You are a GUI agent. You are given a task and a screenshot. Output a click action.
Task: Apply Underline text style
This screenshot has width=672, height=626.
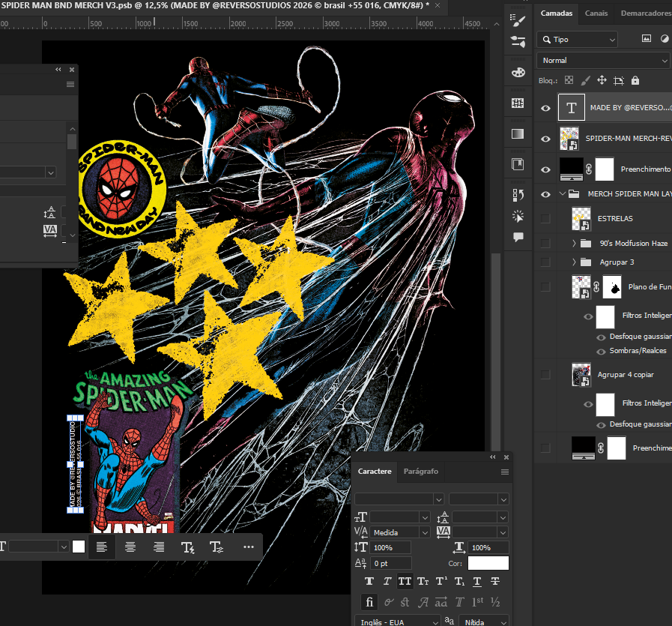pos(477,581)
